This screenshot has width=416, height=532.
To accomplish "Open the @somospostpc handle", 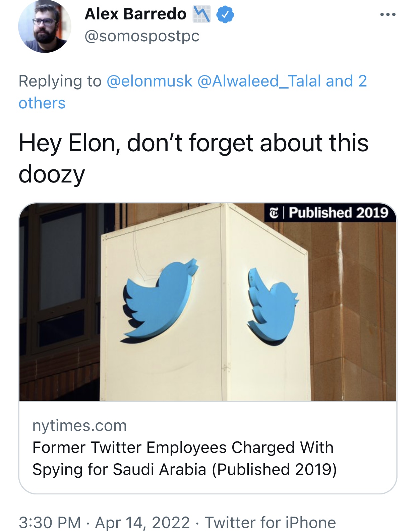I will (142, 36).
